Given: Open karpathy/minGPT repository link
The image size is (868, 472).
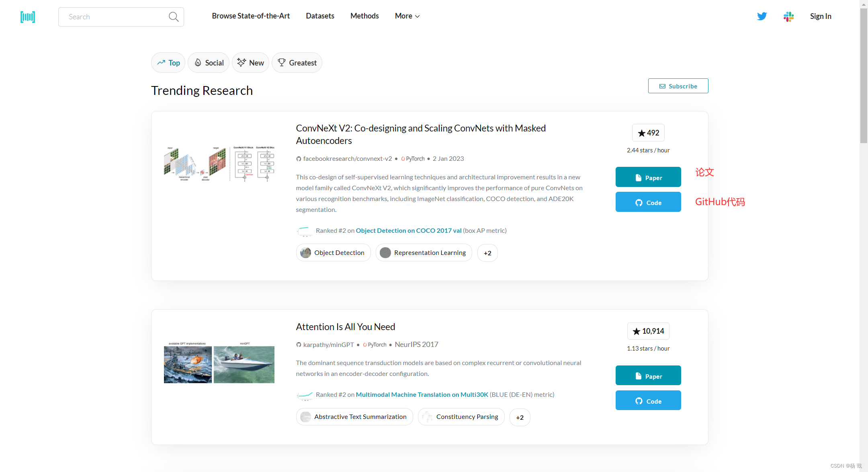Looking at the screenshot, I should click(328, 345).
